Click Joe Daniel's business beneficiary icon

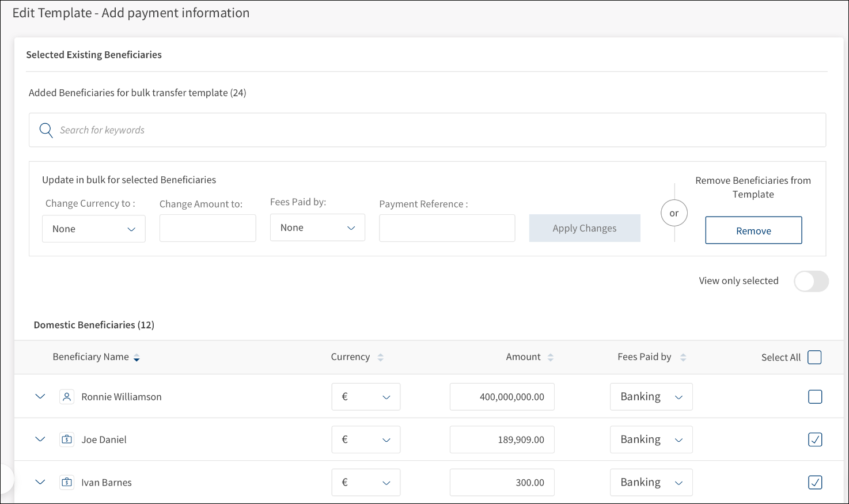[67, 439]
